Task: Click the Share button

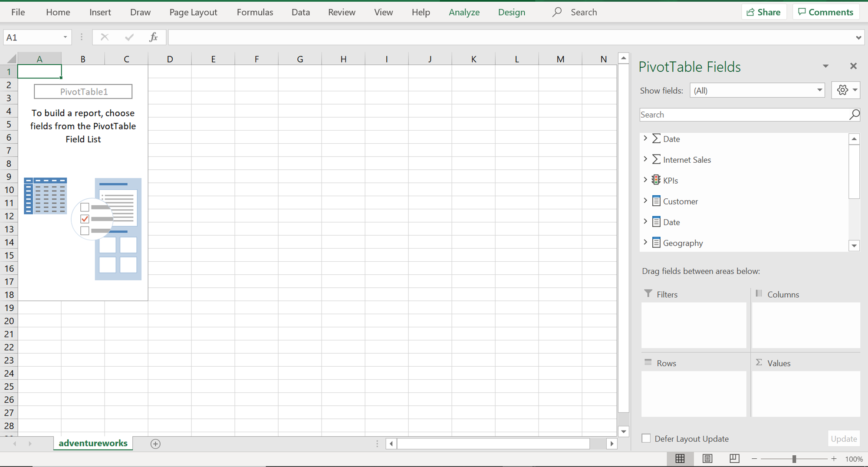Action: [764, 12]
